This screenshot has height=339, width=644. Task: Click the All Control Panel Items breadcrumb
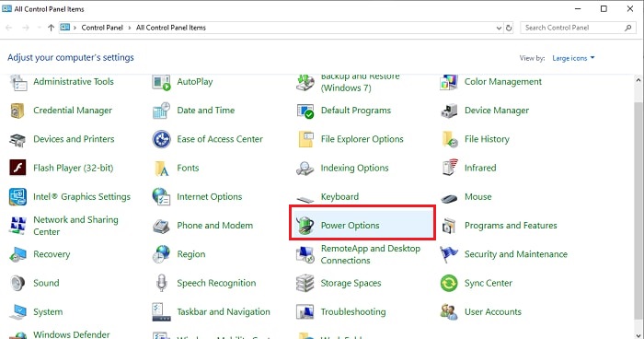tap(171, 28)
